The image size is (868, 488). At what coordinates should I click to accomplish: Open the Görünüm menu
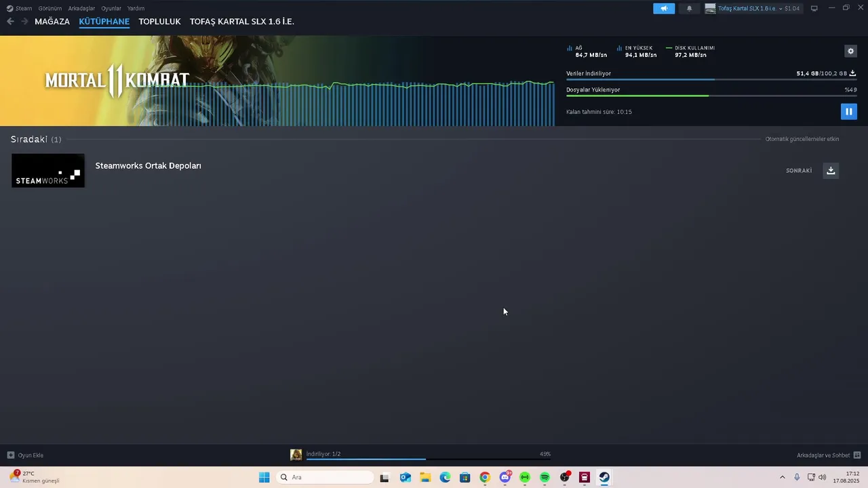[x=50, y=8]
